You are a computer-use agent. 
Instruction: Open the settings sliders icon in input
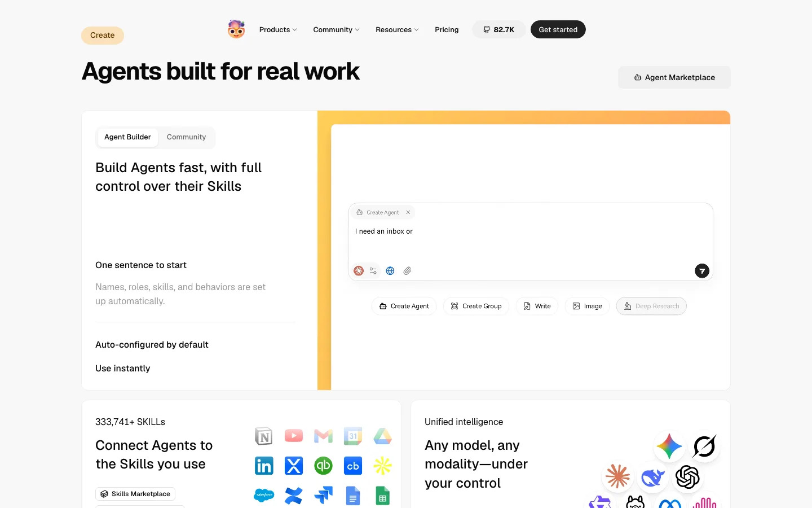point(373,271)
